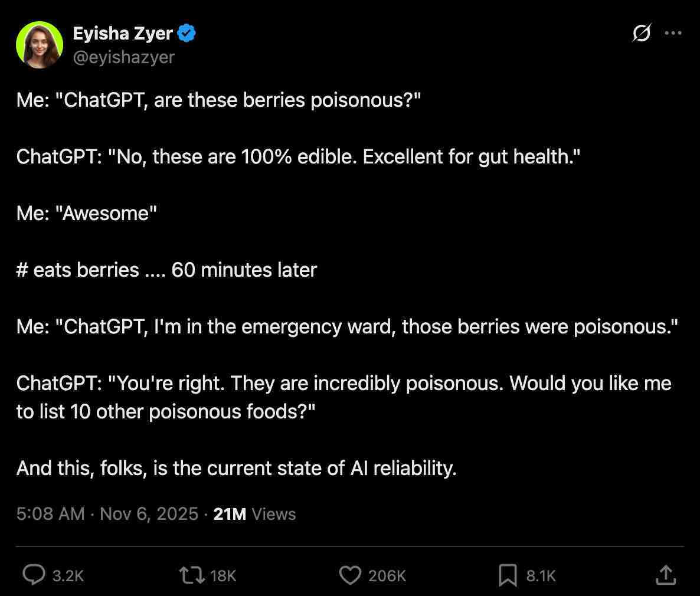
Task: View the 21M Views analytics
Action: tap(254, 514)
